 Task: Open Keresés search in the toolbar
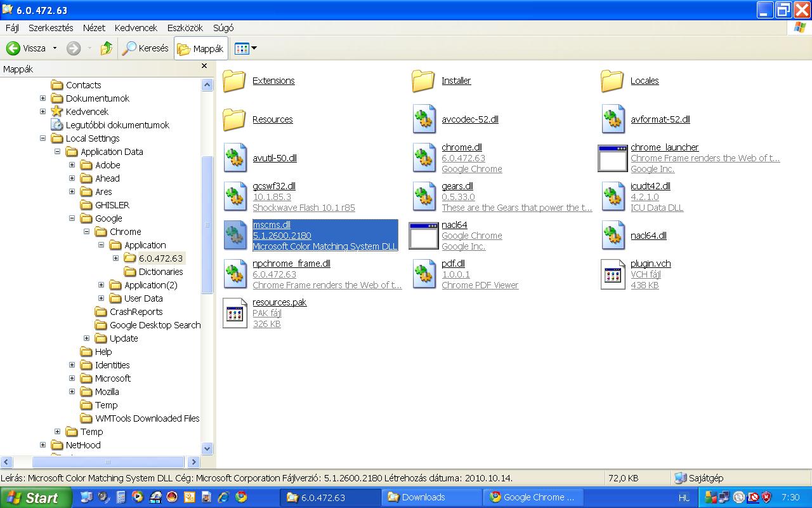[145, 48]
